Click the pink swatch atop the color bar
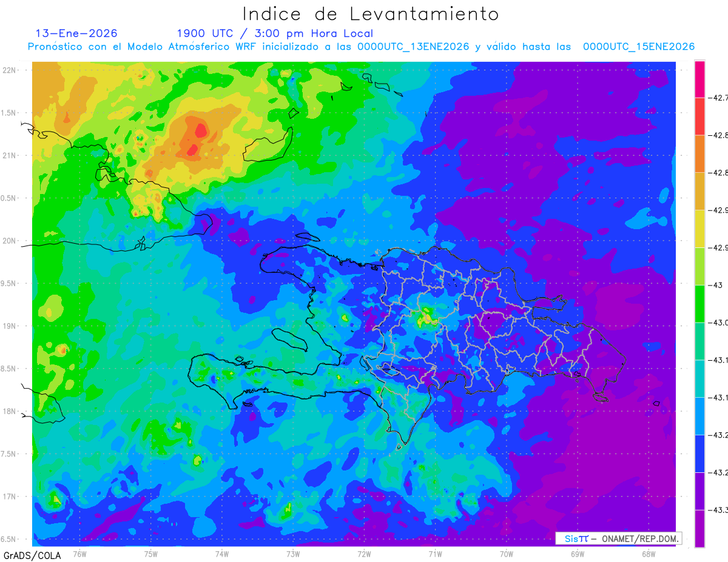This screenshot has width=728, height=562. click(x=699, y=79)
